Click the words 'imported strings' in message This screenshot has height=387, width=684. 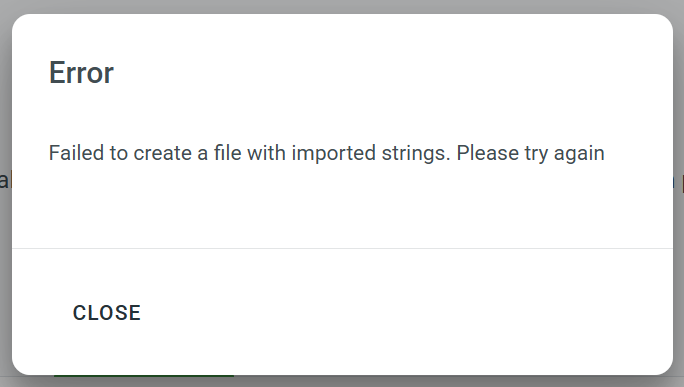point(370,153)
